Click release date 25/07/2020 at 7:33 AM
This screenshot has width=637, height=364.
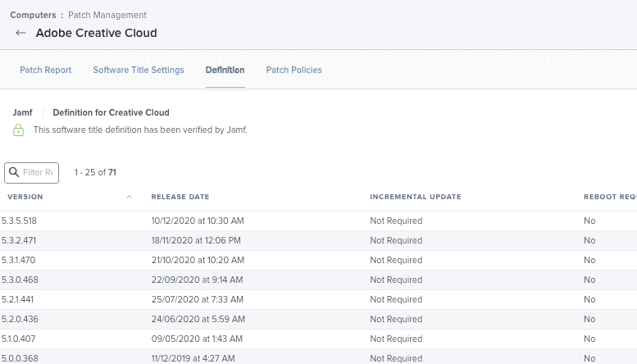[198, 299]
